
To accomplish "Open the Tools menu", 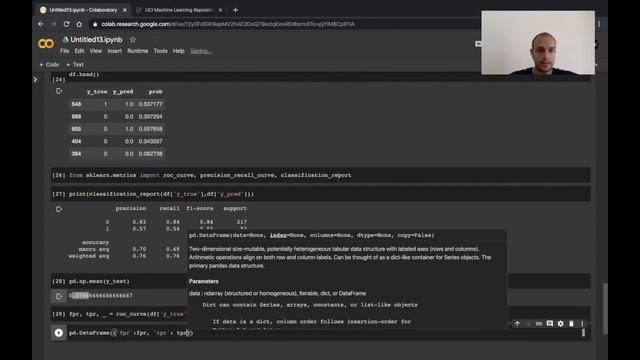I will 160,51.
